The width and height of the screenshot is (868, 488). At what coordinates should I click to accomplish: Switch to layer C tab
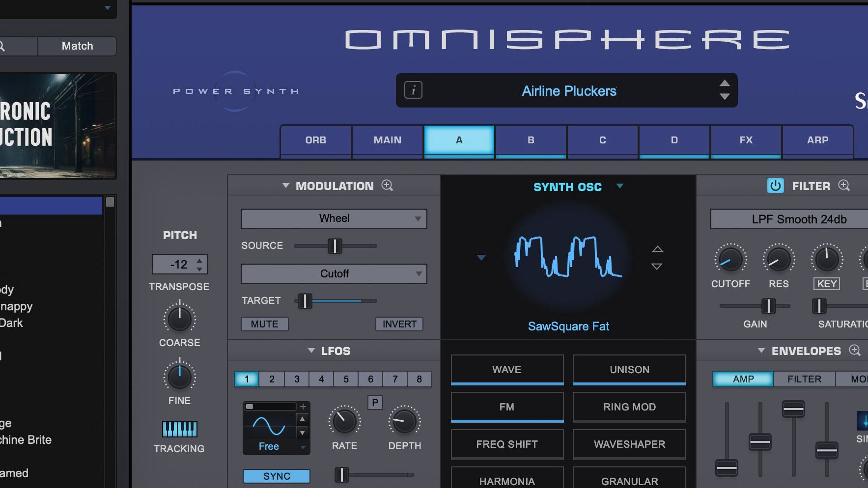[603, 140]
